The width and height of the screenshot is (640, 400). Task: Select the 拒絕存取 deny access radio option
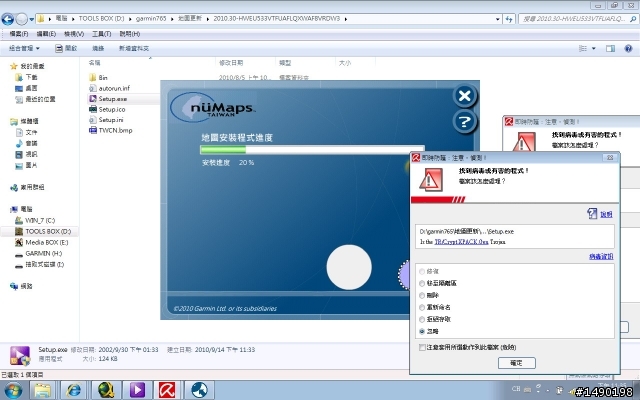pyautogui.click(x=422, y=319)
